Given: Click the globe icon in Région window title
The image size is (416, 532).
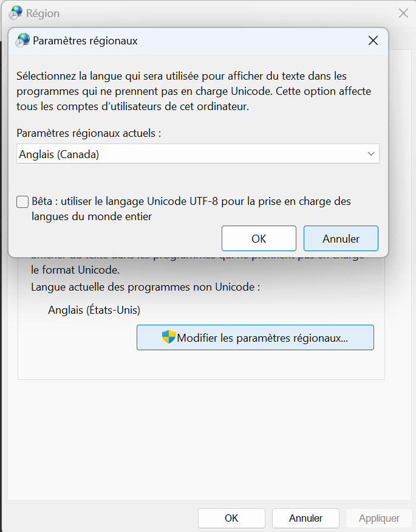Looking at the screenshot, I should coord(16,13).
